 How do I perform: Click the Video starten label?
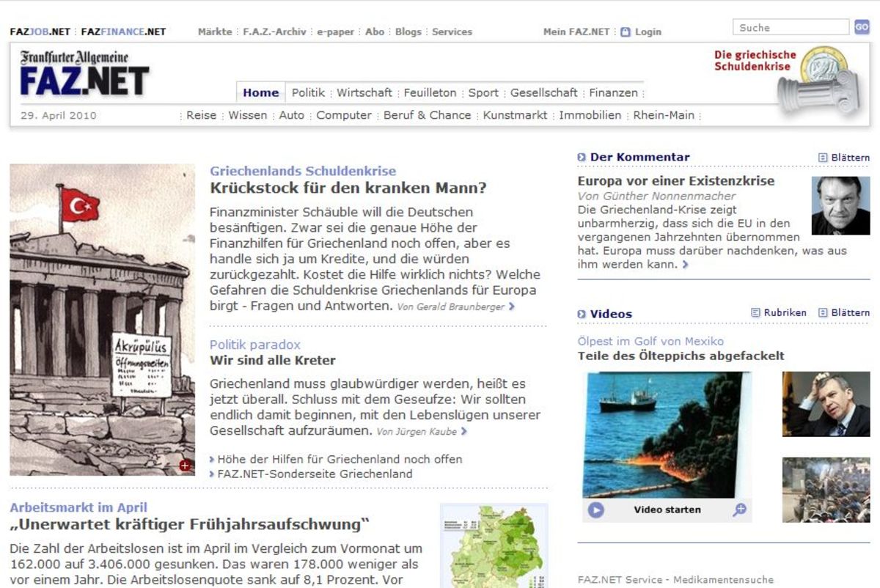667,510
